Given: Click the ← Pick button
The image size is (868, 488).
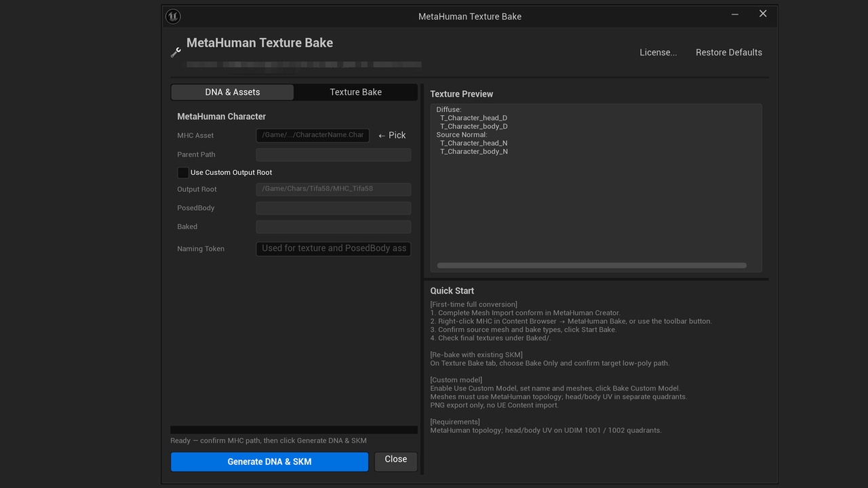Looking at the screenshot, I should [392, 136].
